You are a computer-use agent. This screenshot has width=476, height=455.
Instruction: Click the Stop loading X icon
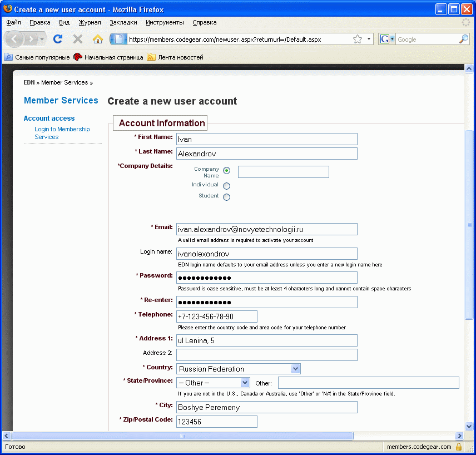(x=78, y=39)
